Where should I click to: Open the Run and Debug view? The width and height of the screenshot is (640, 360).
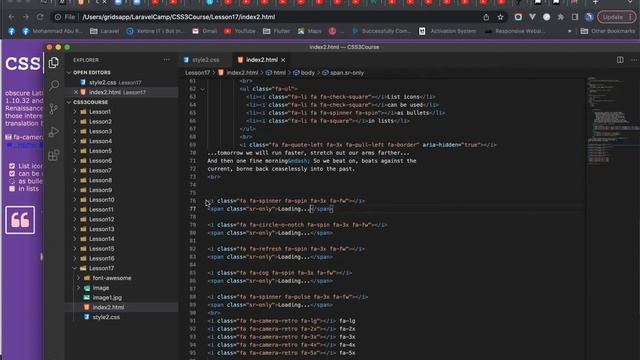(53, 132)
